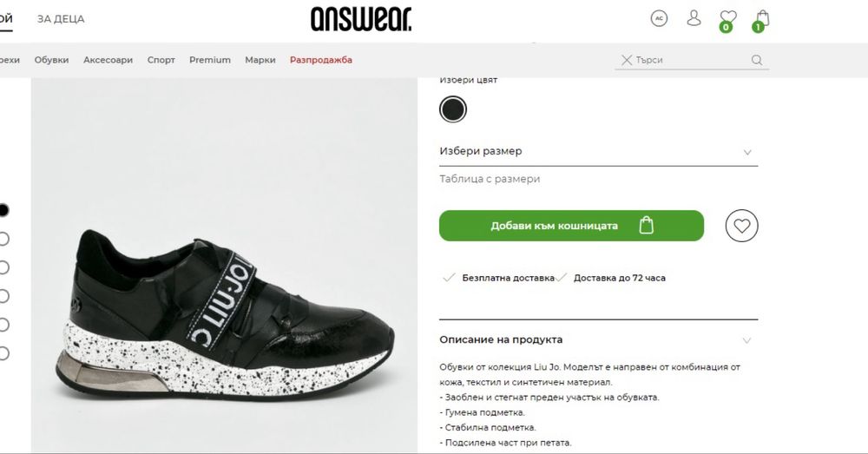Select the third image gallery dot
This screenshot has height=454, width=868.
point(3,267)
